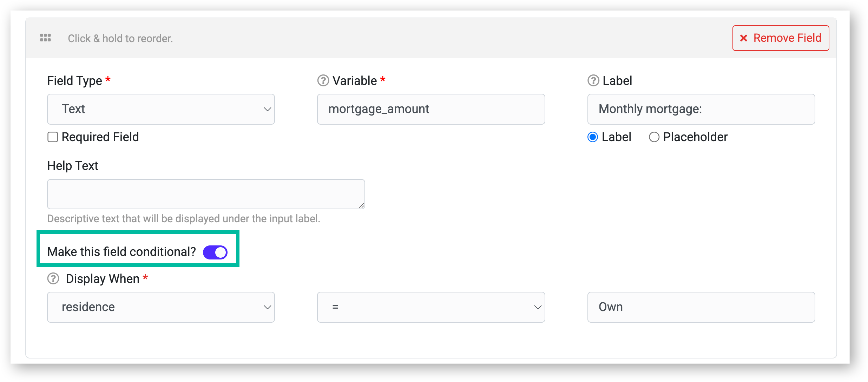The height and width of the screenshot is (382, 868).
Task: Click the help icon beside Variable
Action: tap(323, 81)
